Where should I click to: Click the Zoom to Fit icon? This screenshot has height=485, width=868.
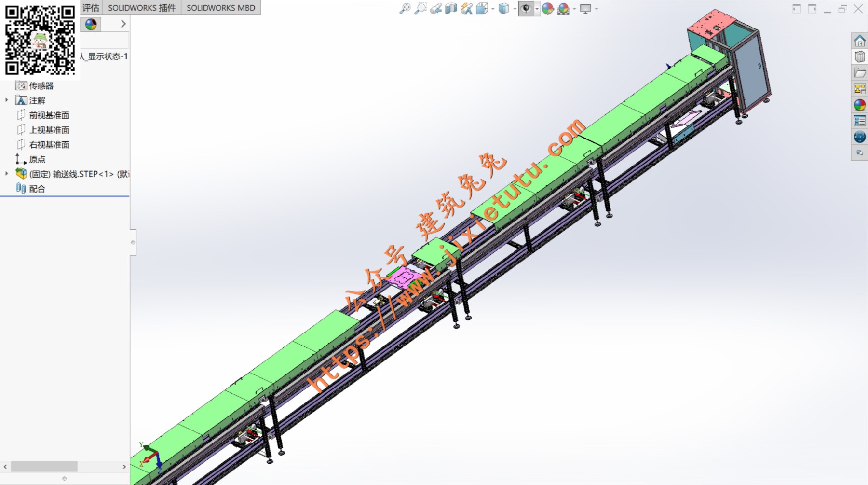[x=405, y=9]
